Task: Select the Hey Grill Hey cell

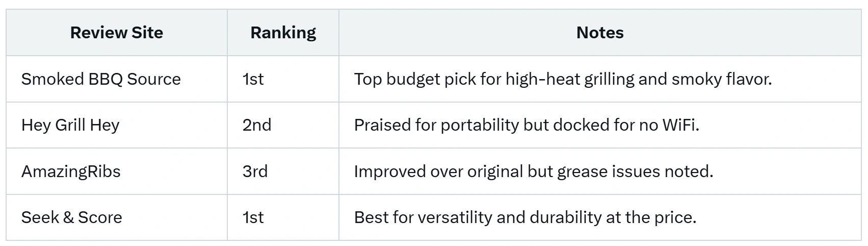Action: pos(70,125)
